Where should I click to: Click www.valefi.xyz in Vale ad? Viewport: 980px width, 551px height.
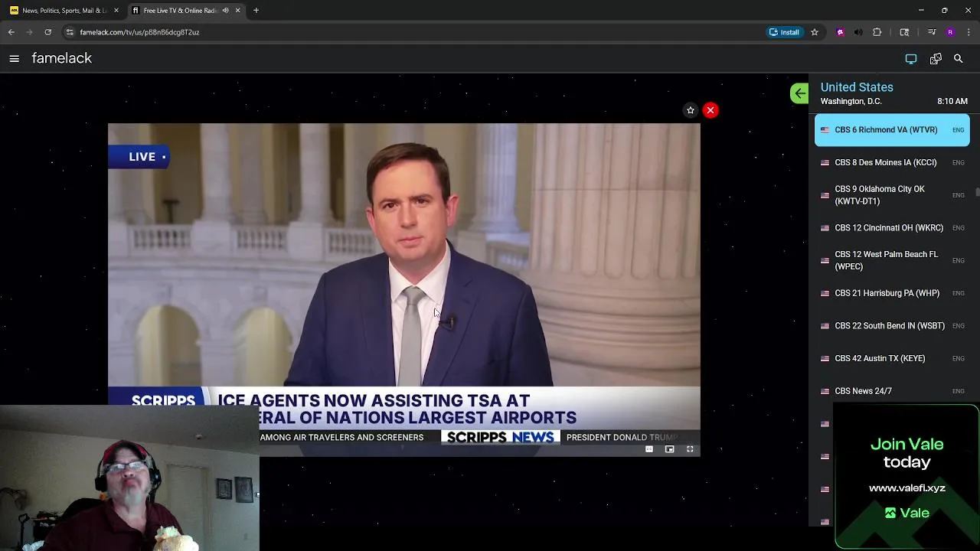click(907, 488)
